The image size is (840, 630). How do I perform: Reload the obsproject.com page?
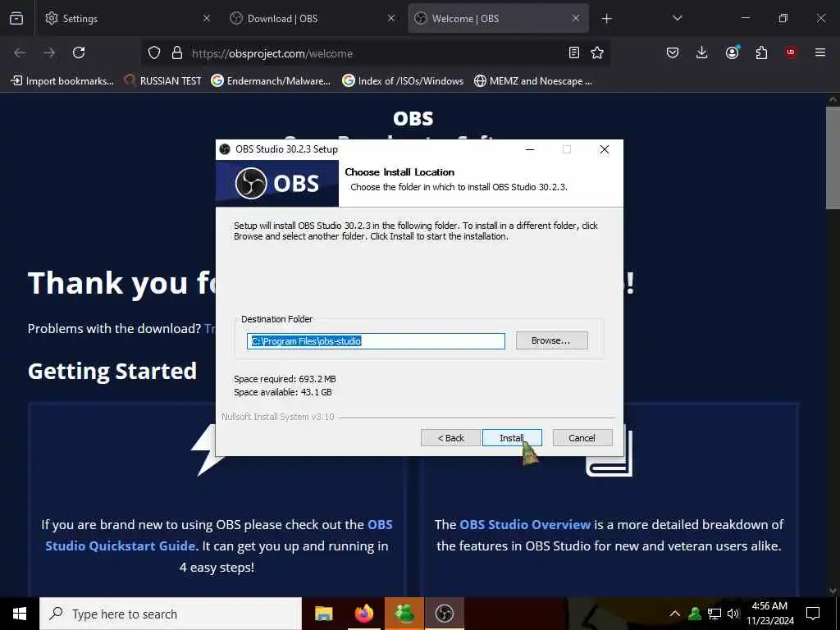(79, 52)
